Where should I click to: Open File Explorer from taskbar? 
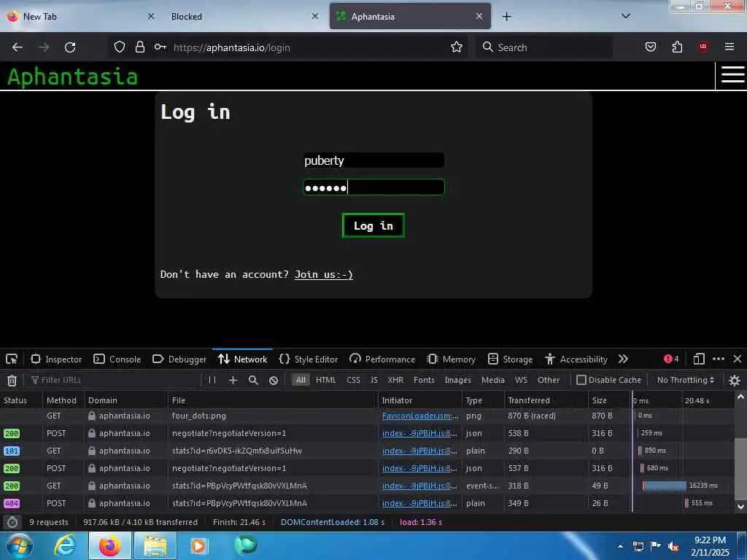tap(155, 545)
